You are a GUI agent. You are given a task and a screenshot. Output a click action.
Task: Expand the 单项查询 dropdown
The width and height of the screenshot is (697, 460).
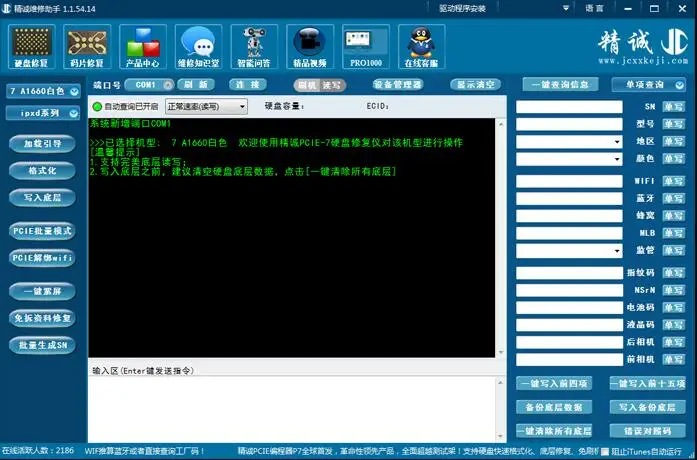649,84
